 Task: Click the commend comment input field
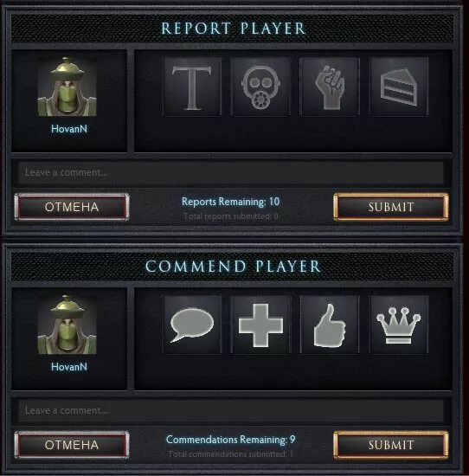click(231, 410)
